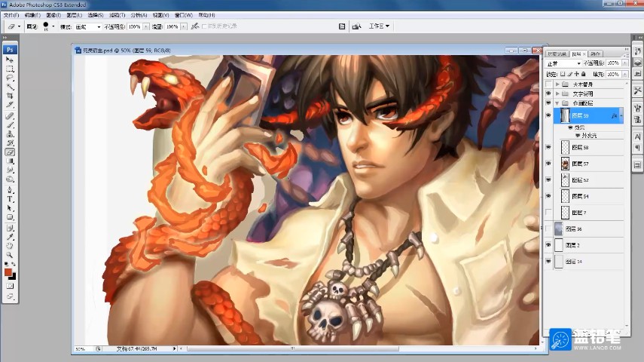644x362 pixels.
Task: Select the Eraser tool in toolbox
Action: pos(10,152)
